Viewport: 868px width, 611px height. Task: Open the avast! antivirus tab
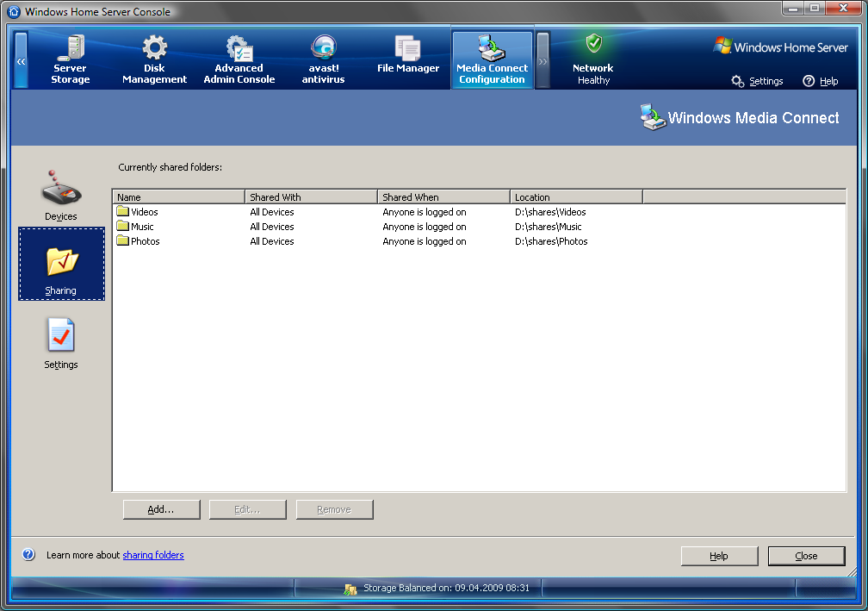click(x=323, y=59)
